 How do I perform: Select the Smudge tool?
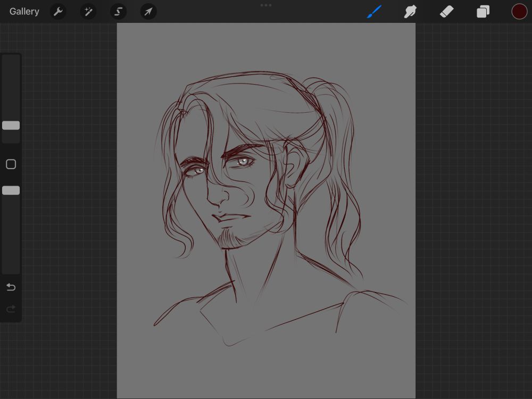tap(410, 12)
